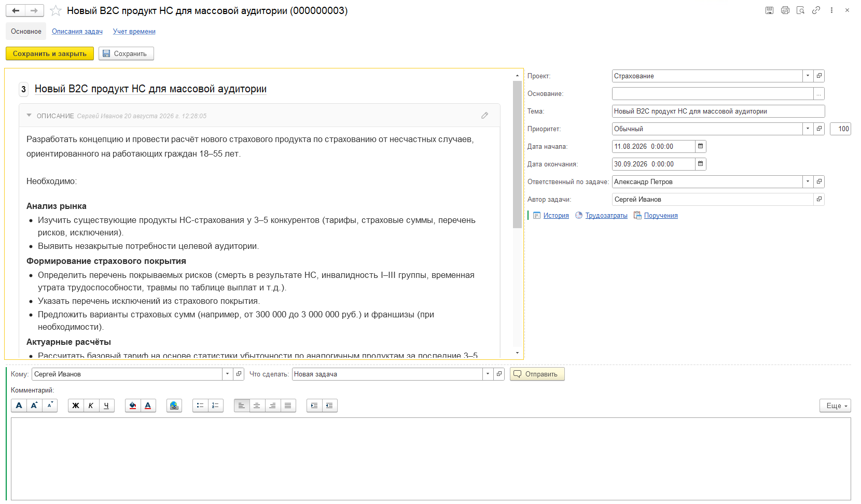This screenshot has width=861, height=504.
Task: Open calendar for Дата окончания
Action: 700,164
